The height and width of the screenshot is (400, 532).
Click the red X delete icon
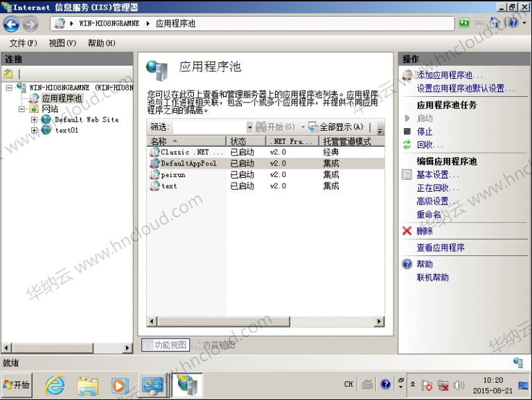point(407,231)
